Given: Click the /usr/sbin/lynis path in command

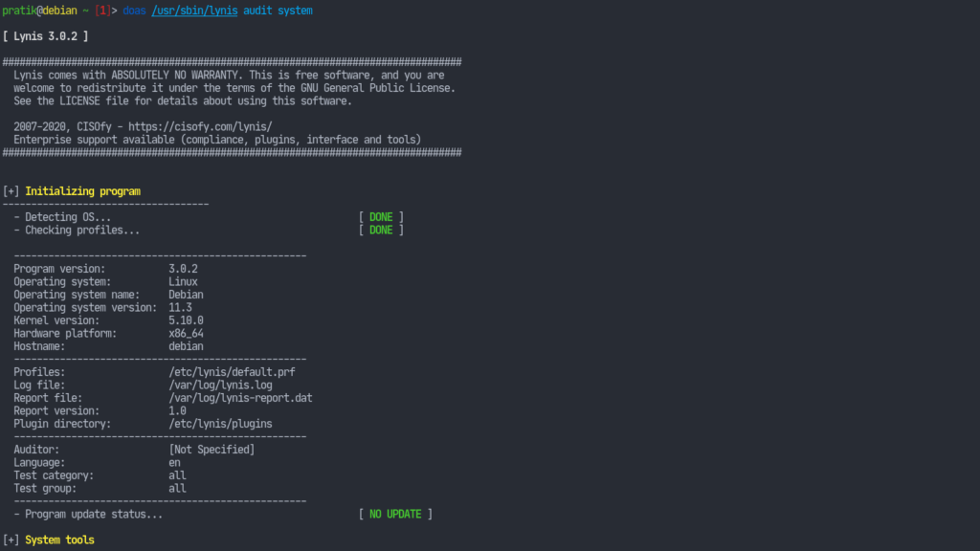Looking at the screenshot, I should [x=194, y=11].
